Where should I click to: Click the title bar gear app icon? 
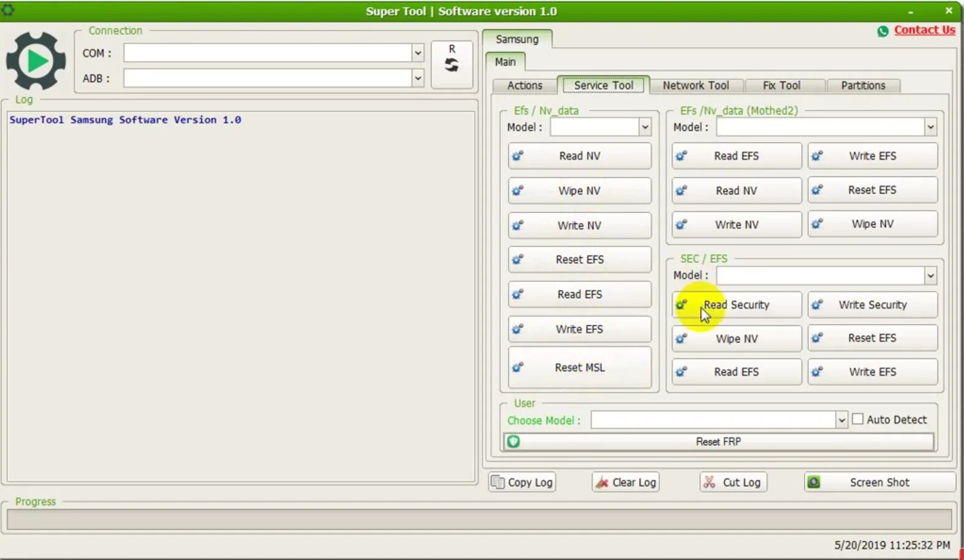click(8, 10)
